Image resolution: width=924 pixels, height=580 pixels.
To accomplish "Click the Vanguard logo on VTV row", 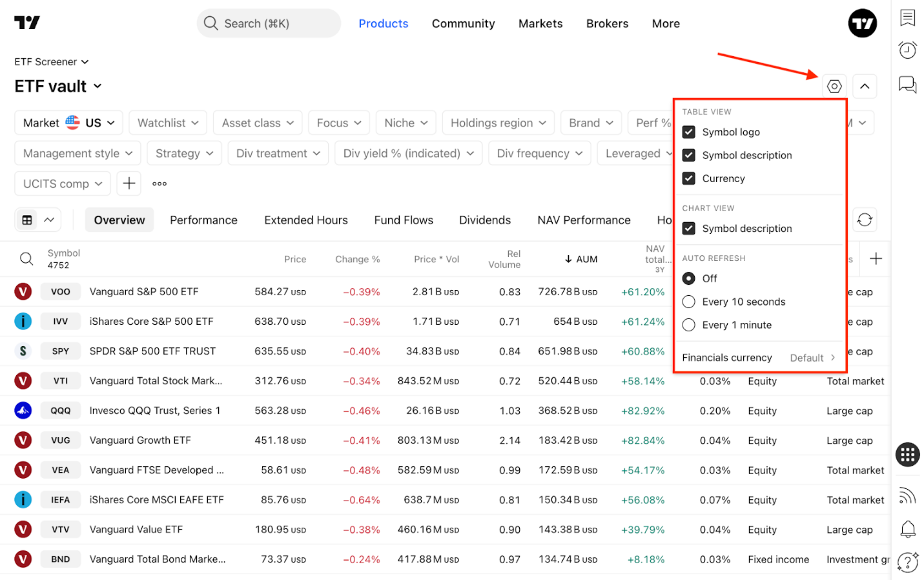I will pos(23,530).
